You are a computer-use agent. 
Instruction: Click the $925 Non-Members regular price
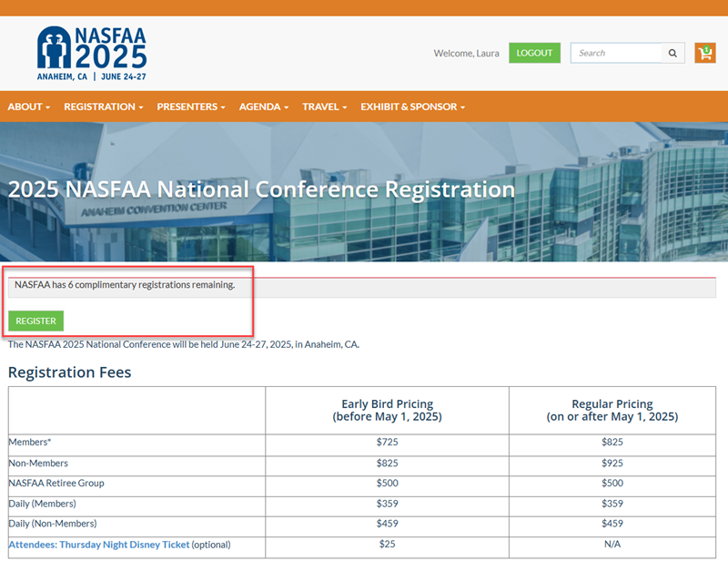(x=612, y=463)
